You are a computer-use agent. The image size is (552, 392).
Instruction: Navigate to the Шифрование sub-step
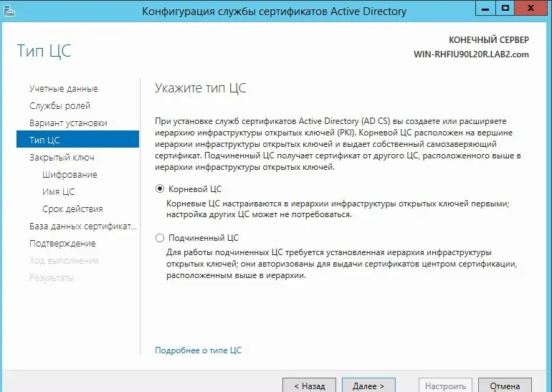point(70,175)
